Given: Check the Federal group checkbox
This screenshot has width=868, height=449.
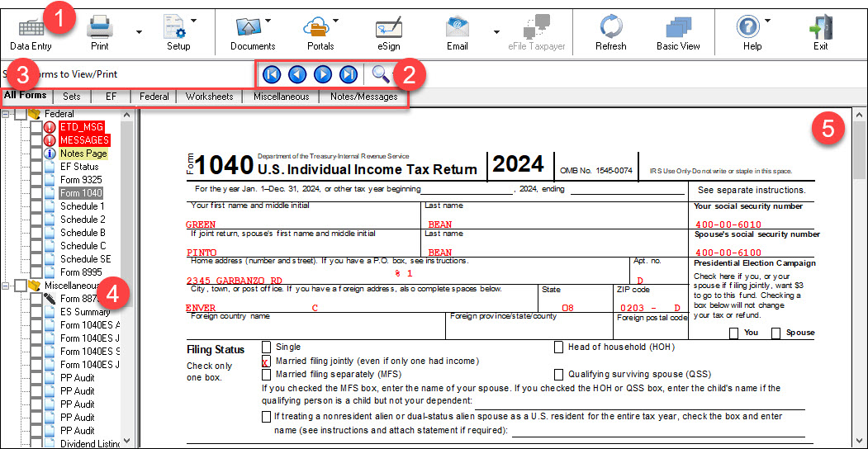Looking at the screenshot, I should point(20,114).
